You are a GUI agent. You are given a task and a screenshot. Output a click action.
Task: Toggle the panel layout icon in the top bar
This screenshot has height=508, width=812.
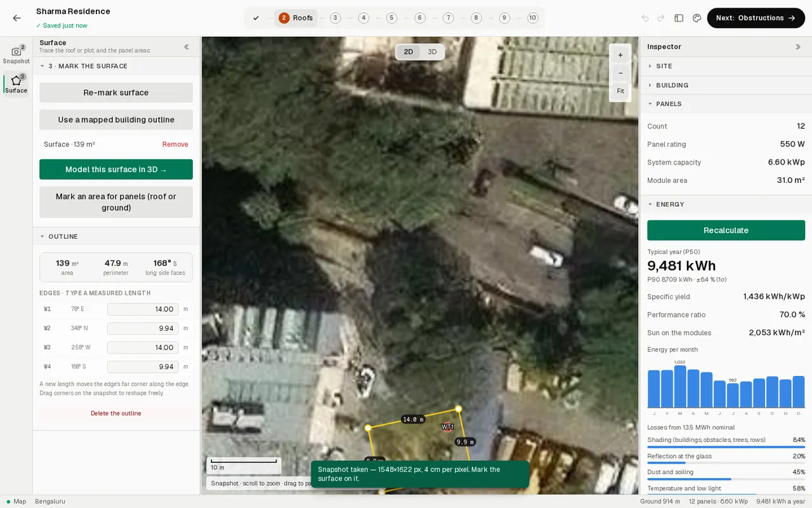pyautogui.click(x=679, y=18)
